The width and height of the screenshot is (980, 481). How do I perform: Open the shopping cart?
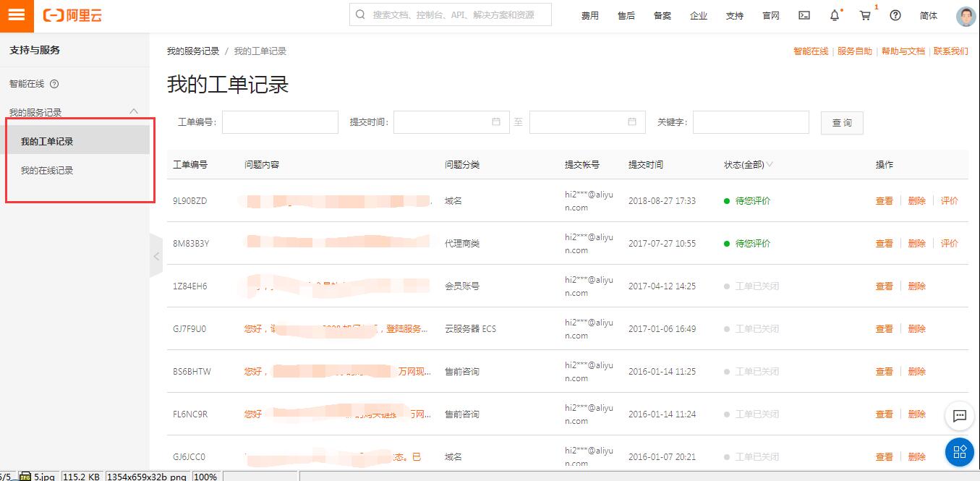click(x=864, y=15)
